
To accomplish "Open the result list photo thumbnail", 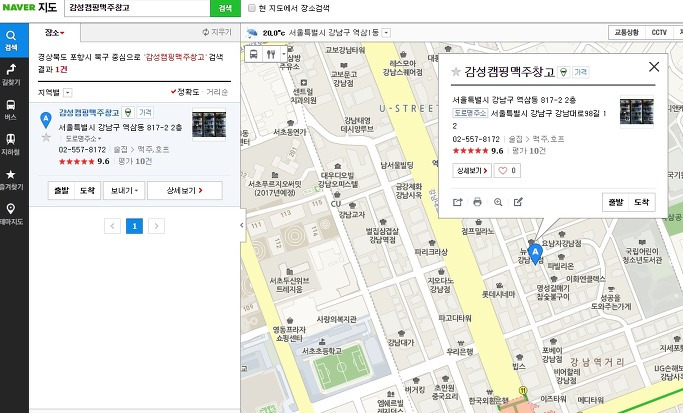I will pos(209,124).
